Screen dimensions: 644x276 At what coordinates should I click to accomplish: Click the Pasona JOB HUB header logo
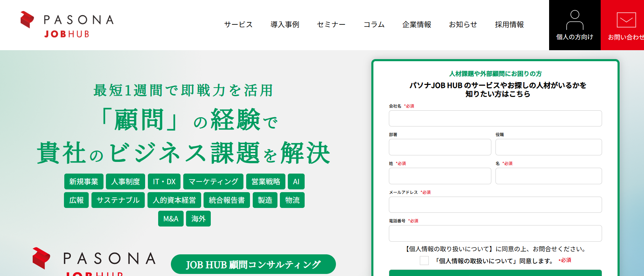67,25
